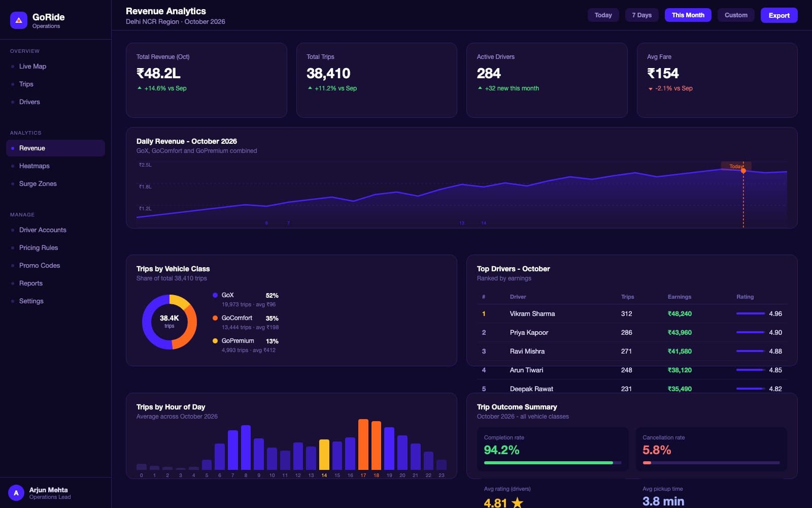812x508 pixels.
Task: Click Vikram Sharma's rating bar
Action: [751, 314]
